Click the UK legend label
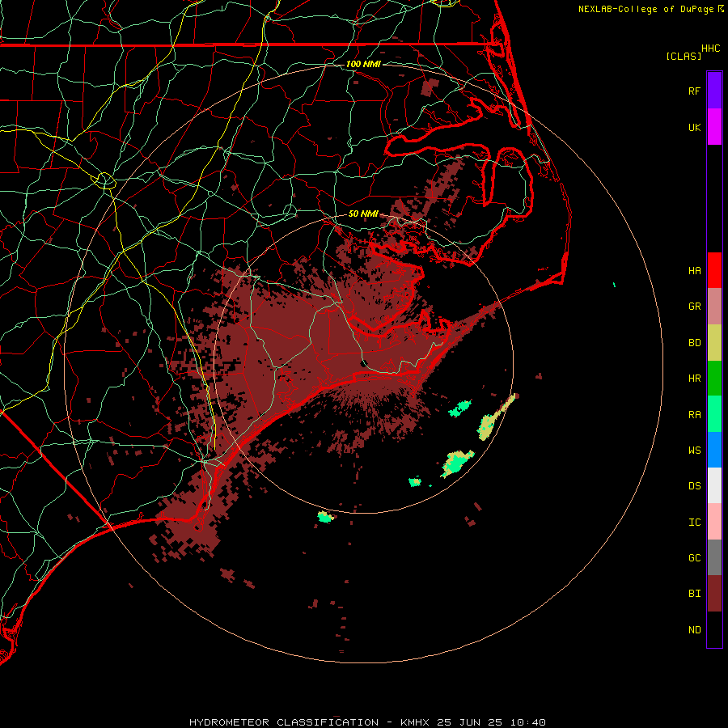Image resolution: width=728 pixels, height=728 pixels. (x=694, y=127)
